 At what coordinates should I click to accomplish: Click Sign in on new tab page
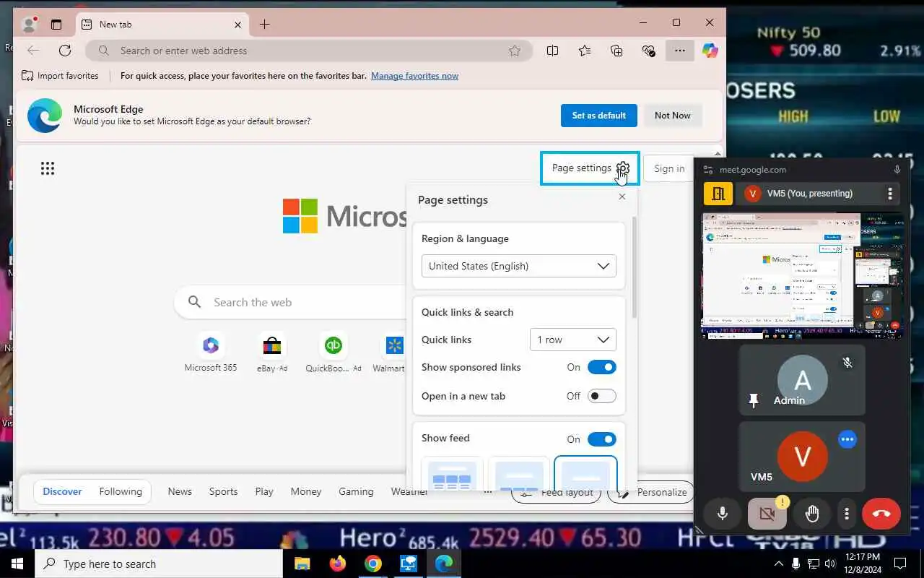tap(669, 168)
